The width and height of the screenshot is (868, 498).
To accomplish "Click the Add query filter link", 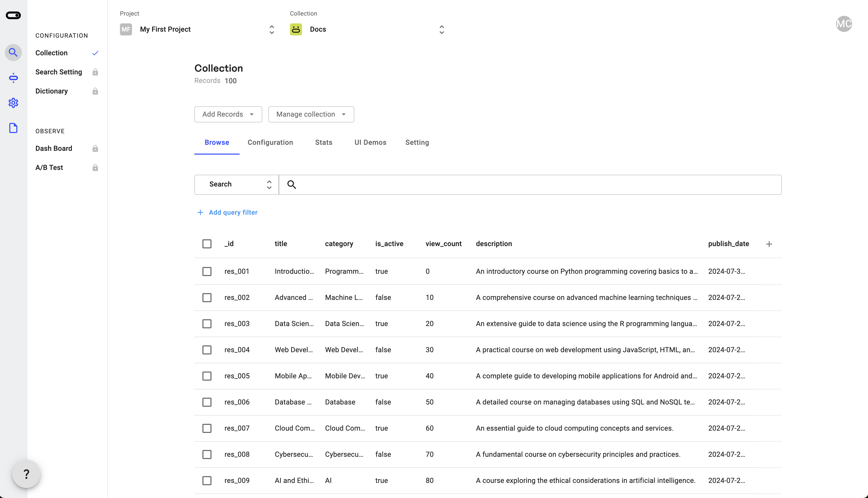I will [x=233, y=212].
